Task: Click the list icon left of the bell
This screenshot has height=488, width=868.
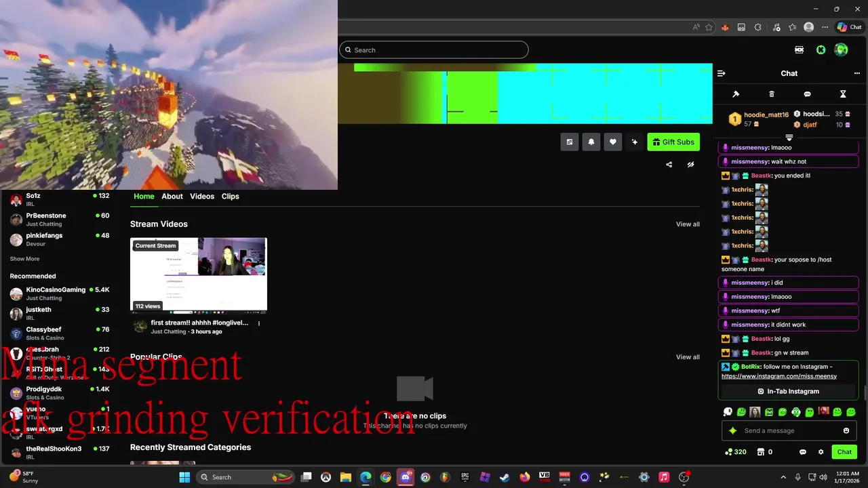Action: [570, 142]
